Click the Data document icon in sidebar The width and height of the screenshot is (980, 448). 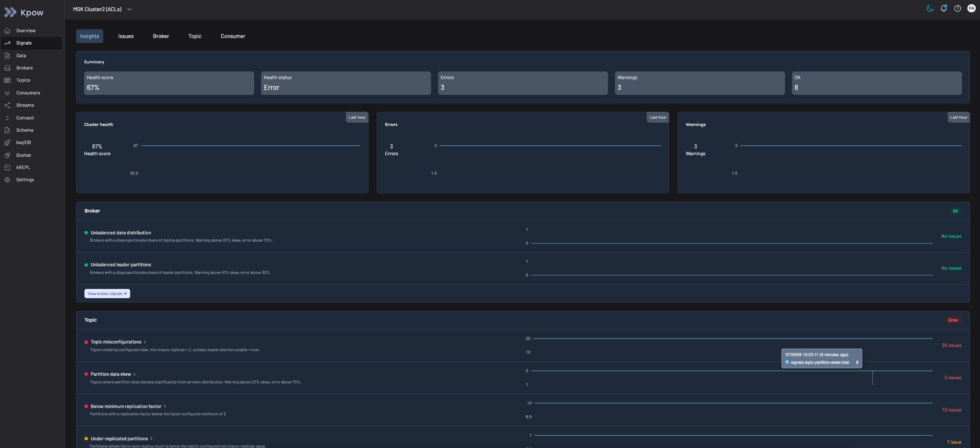coord(7,56)
